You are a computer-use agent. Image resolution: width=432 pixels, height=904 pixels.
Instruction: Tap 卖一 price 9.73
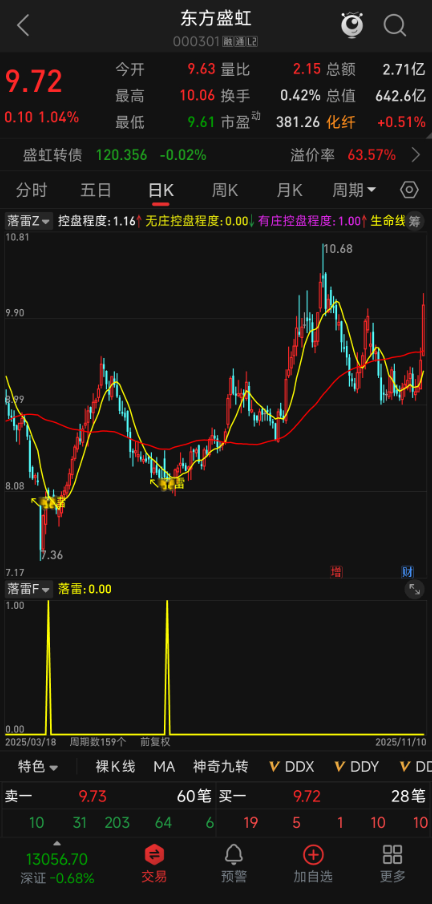[x=93, y=797]
